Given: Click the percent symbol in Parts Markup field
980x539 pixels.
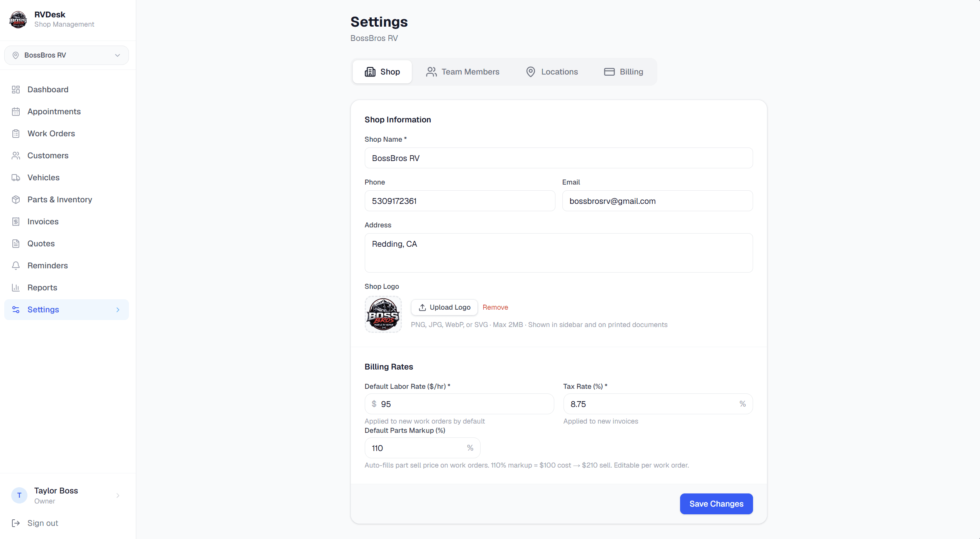Looking at the screenshot, I should pyautogui.click(x=470, y=448).
